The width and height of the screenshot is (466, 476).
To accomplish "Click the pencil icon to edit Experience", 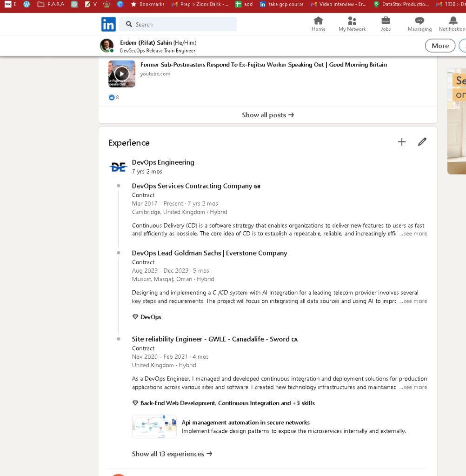I will (422, 142).
